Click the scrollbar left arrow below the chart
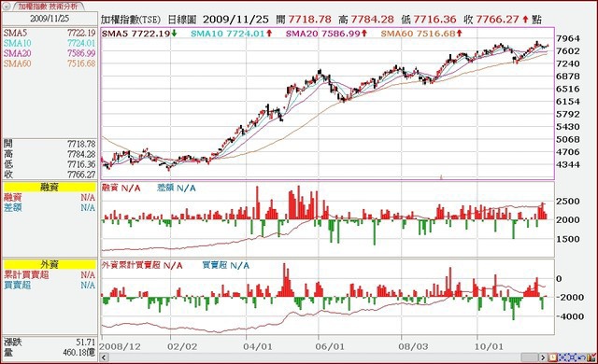The width and height of the screenshot is (598, 364). click(x=104, y=357)
